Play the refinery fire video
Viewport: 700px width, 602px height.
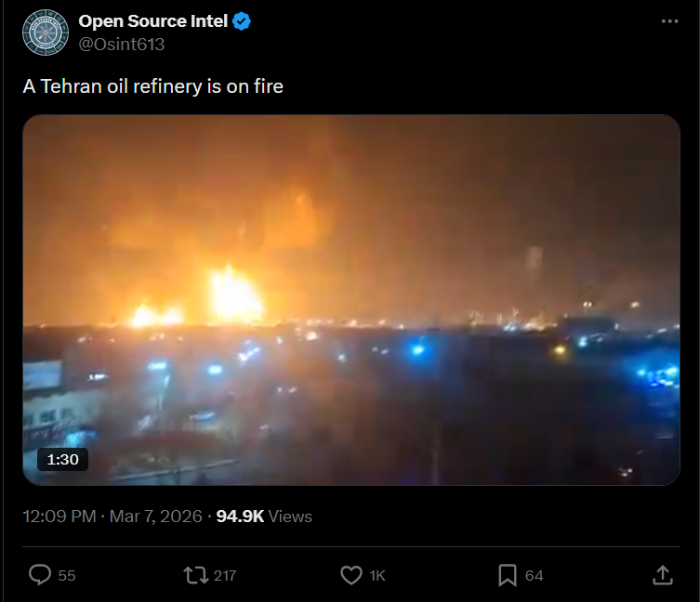351,300
